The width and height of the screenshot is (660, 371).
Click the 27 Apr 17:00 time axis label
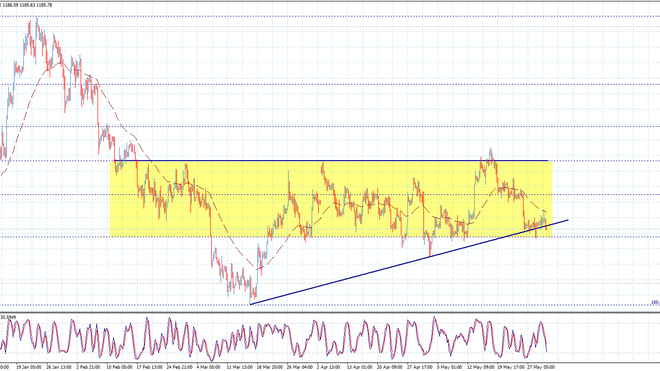(x=421, y=367)
